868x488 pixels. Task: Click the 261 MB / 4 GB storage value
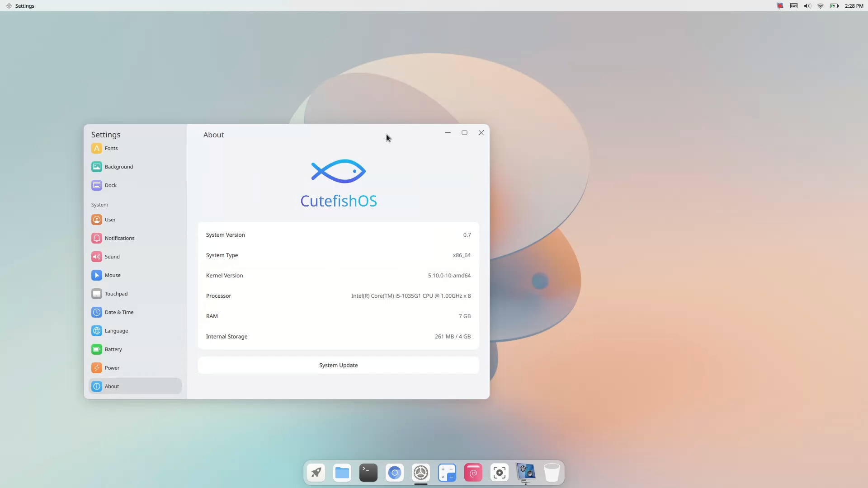pos(453,337)
